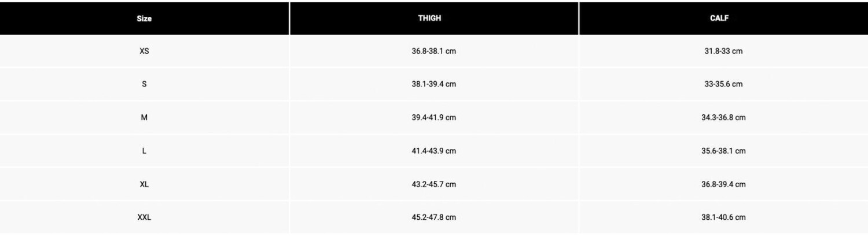
Task: Click calf value 31.8-33 cm
Action: click(723, 51)
